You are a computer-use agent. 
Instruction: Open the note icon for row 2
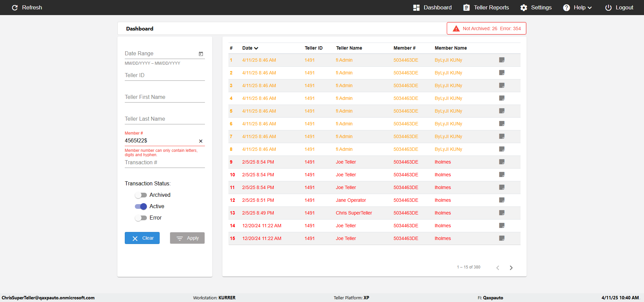tap(502, 73)
